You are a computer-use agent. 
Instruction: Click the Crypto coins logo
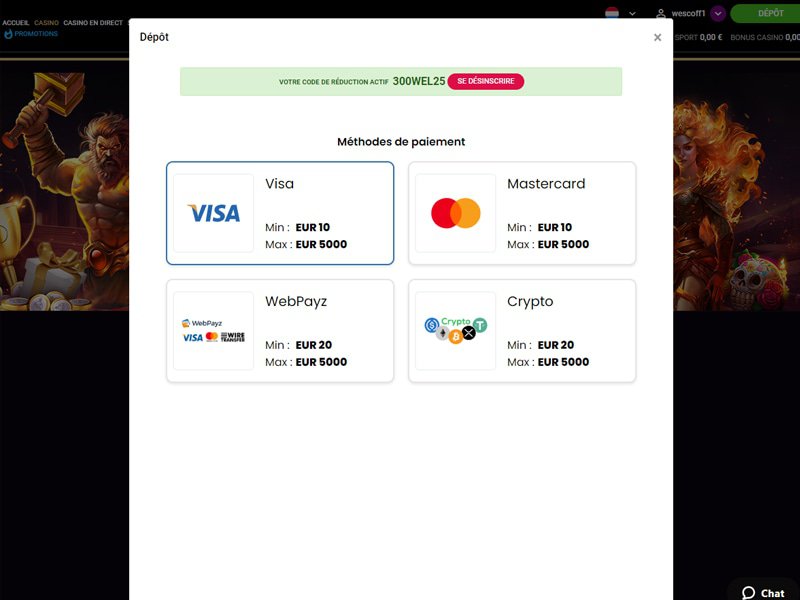pos(456,331)
